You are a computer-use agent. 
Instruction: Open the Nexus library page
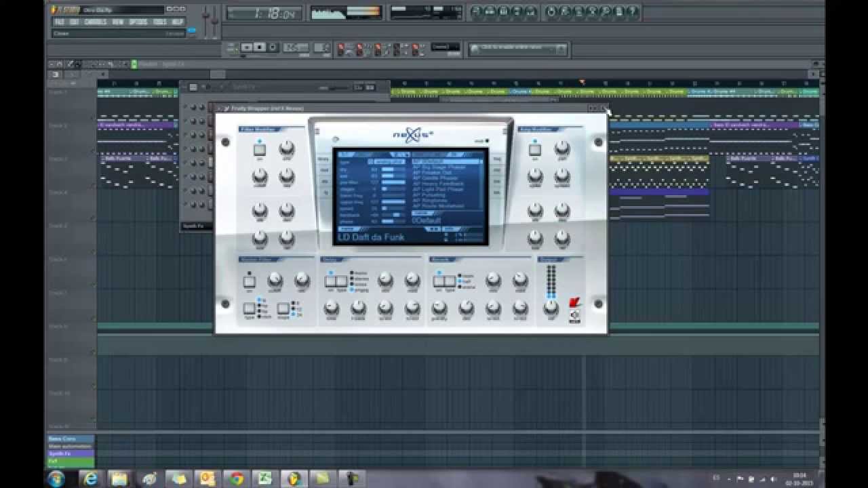323,160
